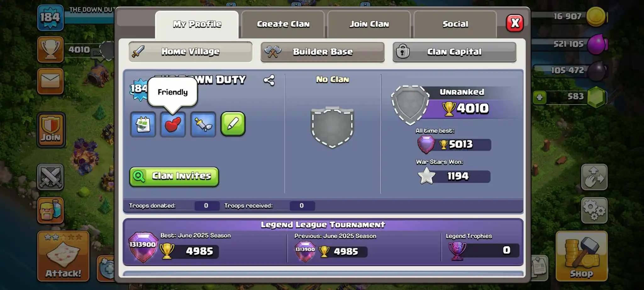Switch to Create Clan tab
The image size is (644, 290).
pos(283,24)
